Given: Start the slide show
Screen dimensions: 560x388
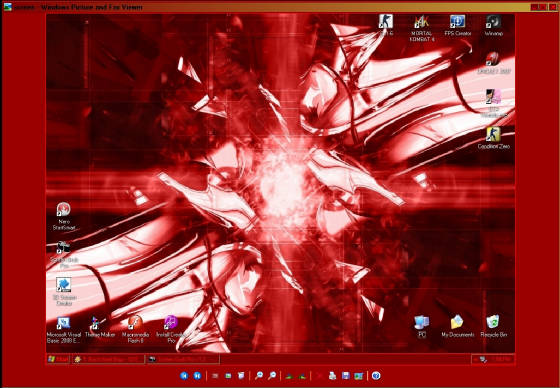Looking at the screenshot, I should (241, 375).
